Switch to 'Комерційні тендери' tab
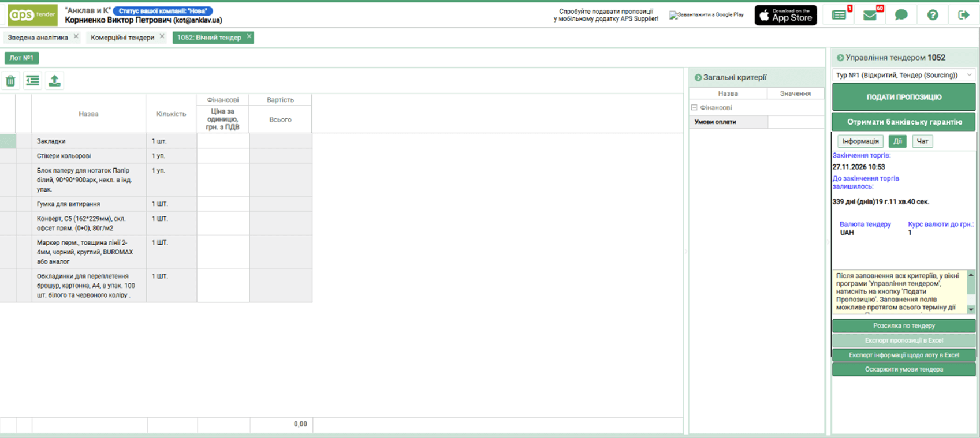980x438 pixels. pos(122,38)
